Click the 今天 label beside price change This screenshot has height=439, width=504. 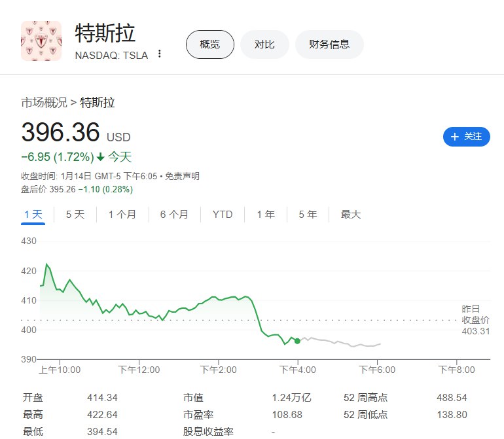click(x=120, y=157)
